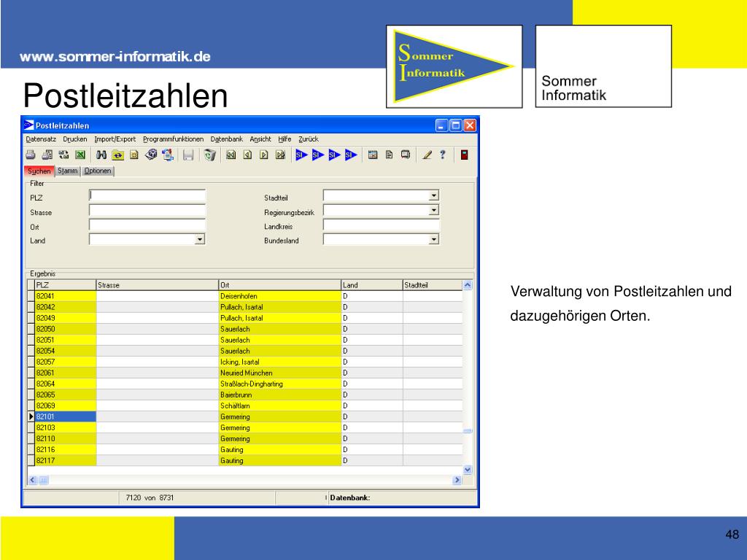
Task: Open the Drucken menu
Action: (x=75, y=139)
